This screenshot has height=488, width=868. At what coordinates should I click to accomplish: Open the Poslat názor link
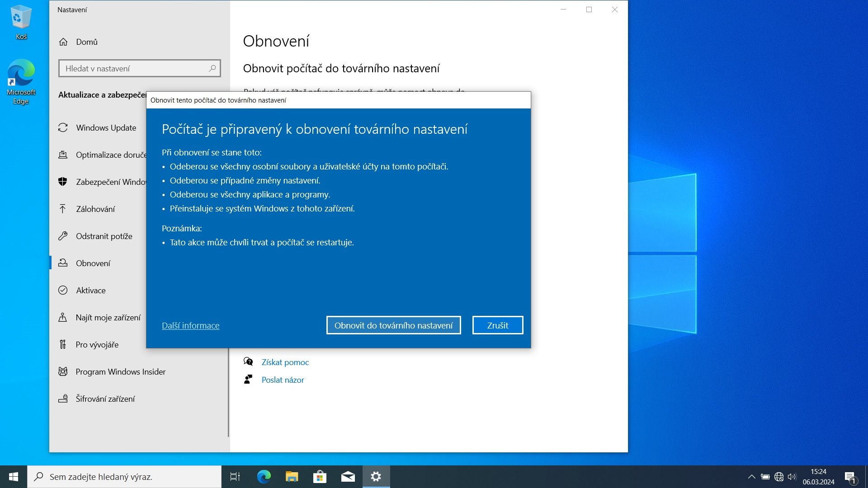(283, 380)
